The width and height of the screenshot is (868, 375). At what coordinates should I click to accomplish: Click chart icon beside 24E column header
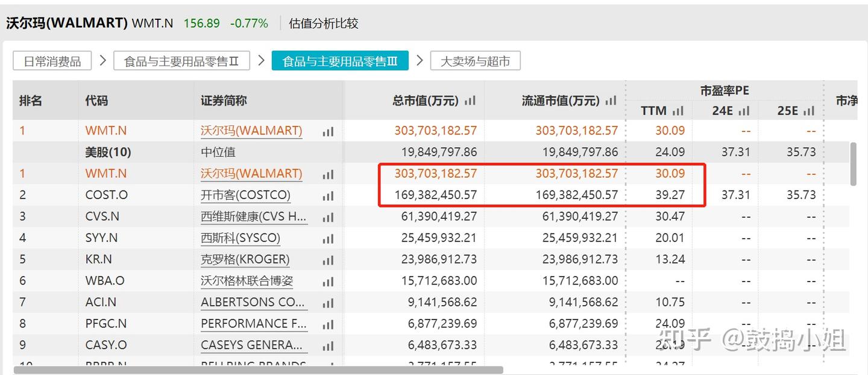tap(744, 111)
